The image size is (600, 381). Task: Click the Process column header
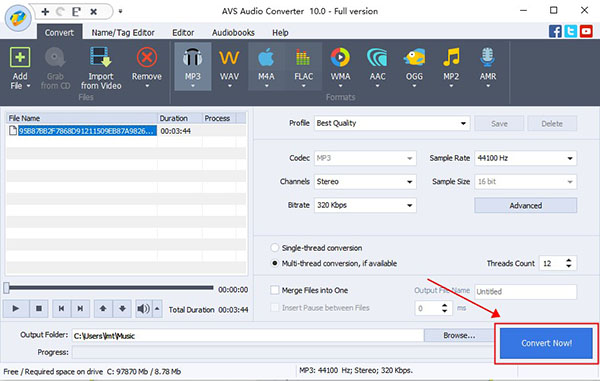[219, 118]
